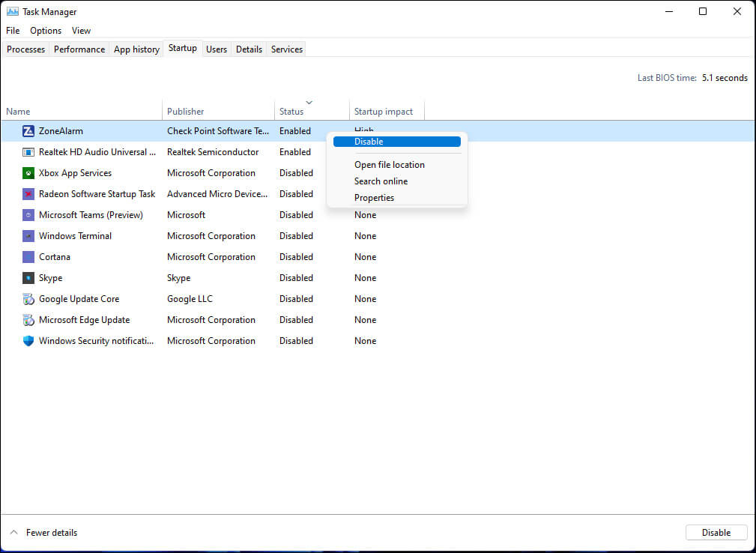
Task: Select the Startup tab
Action: point(183,48)
